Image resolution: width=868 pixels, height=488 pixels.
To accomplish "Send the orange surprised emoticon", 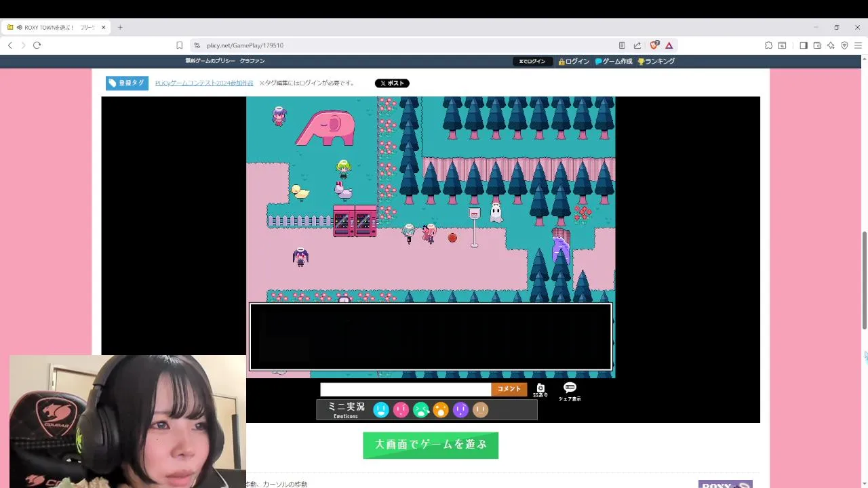I will pos(441,409).
